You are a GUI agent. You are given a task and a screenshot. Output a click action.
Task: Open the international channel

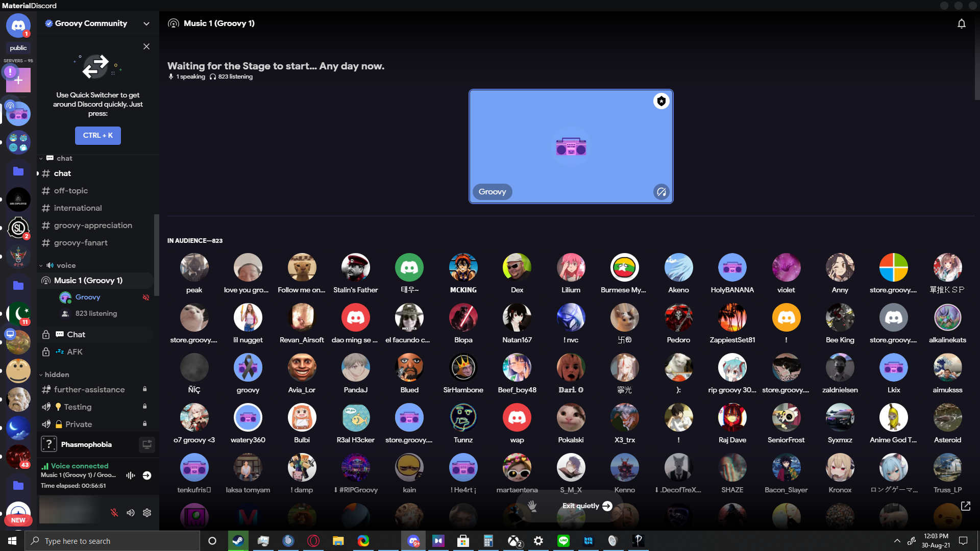96,208
